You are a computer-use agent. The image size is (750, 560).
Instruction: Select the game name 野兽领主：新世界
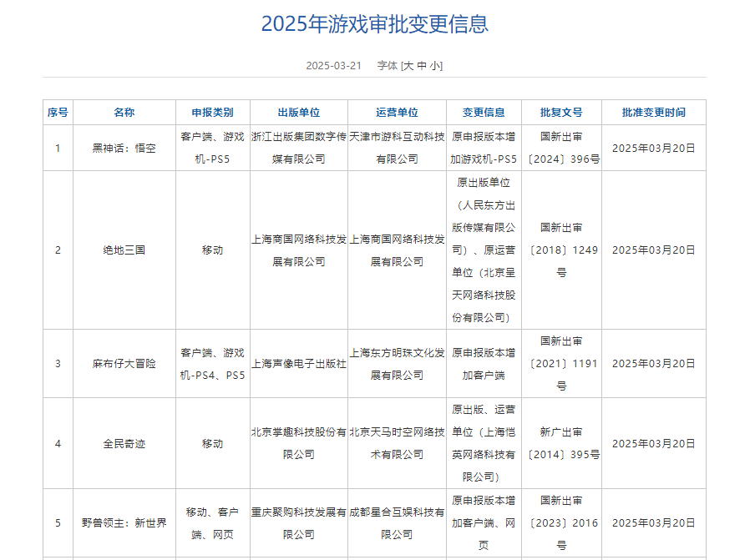click(124, 522)
